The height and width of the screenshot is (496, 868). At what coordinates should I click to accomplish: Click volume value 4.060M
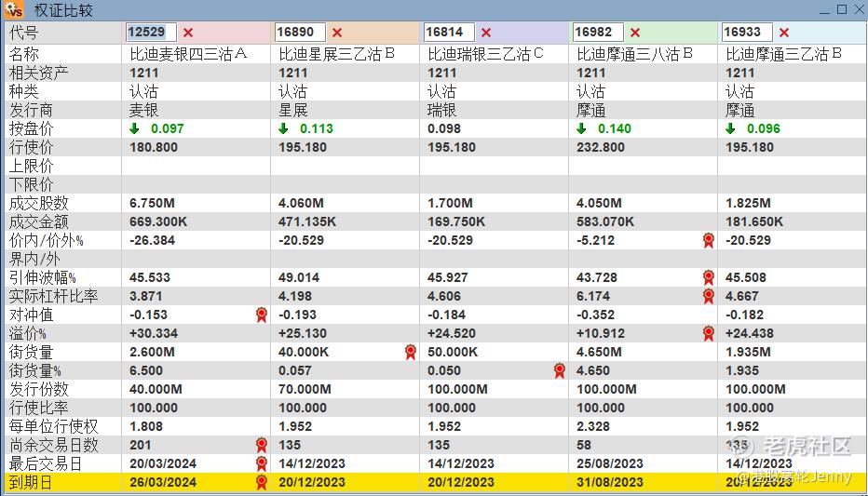click(x=301, y=203)
